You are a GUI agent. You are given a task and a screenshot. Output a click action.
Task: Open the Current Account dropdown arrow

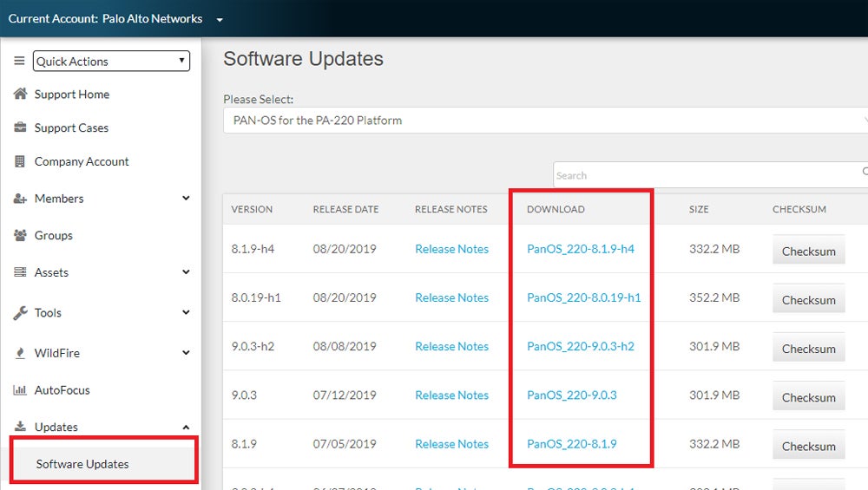point(220,20)
